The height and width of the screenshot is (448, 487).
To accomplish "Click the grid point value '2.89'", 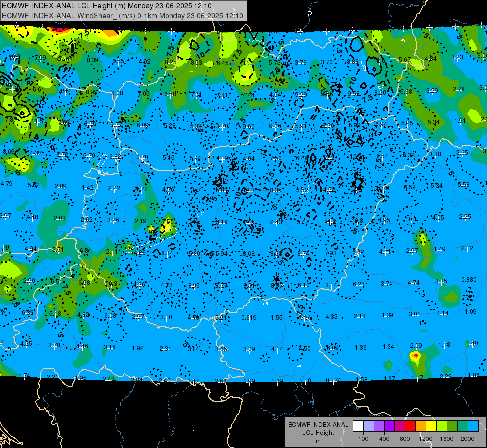I will click(61, 186).
